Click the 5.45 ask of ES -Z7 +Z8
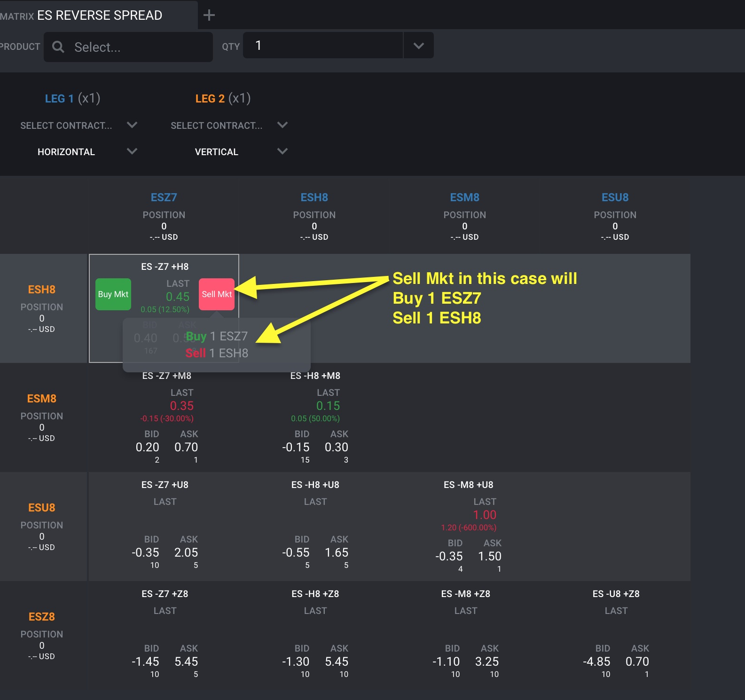 pos(186,661)
